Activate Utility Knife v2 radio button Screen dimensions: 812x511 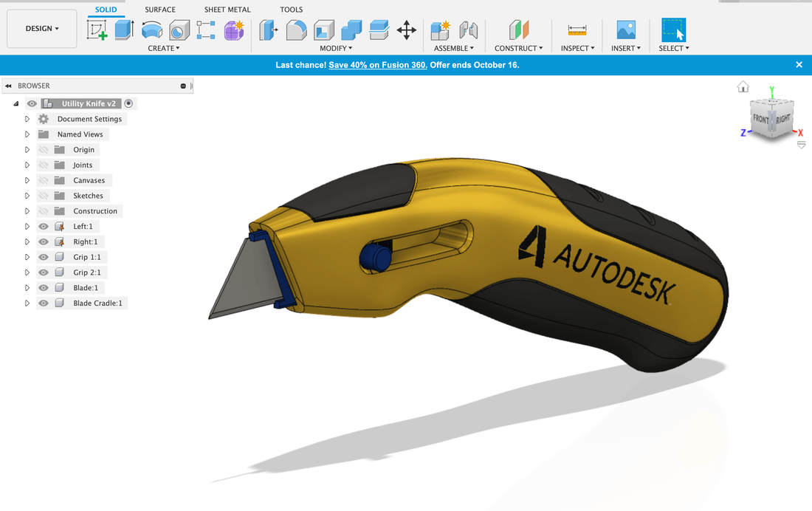pos(128,103)
